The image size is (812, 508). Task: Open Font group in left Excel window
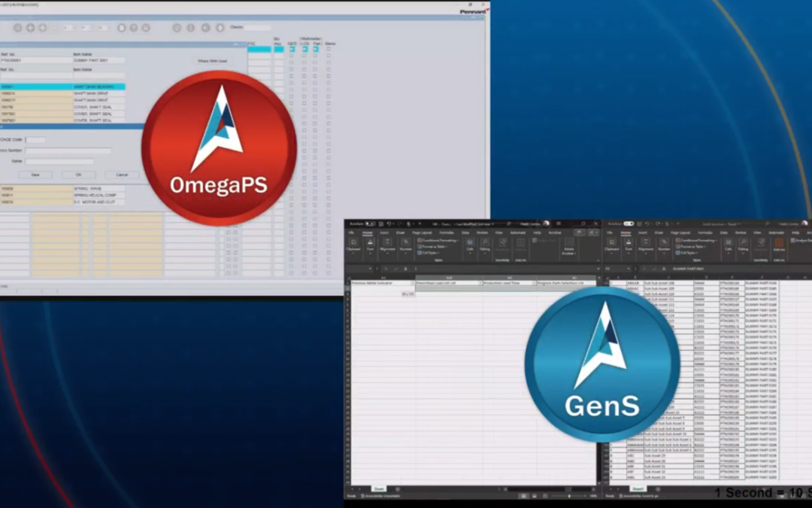370,245
